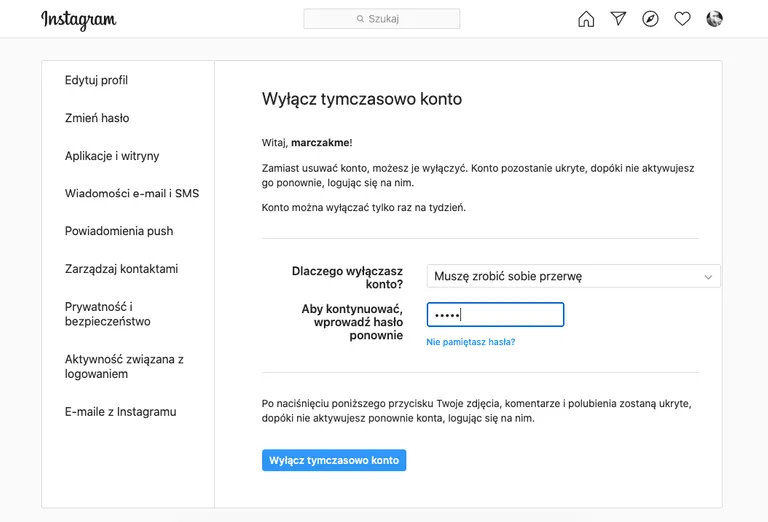The height and width of the screenshot is (522, 768).
Task: Open Aplikacje i witryny section
Action: [112, 156]
